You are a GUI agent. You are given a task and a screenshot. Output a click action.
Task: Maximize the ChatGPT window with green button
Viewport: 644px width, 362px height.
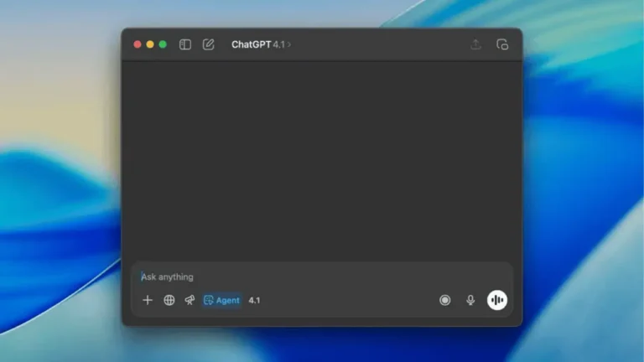163,44
